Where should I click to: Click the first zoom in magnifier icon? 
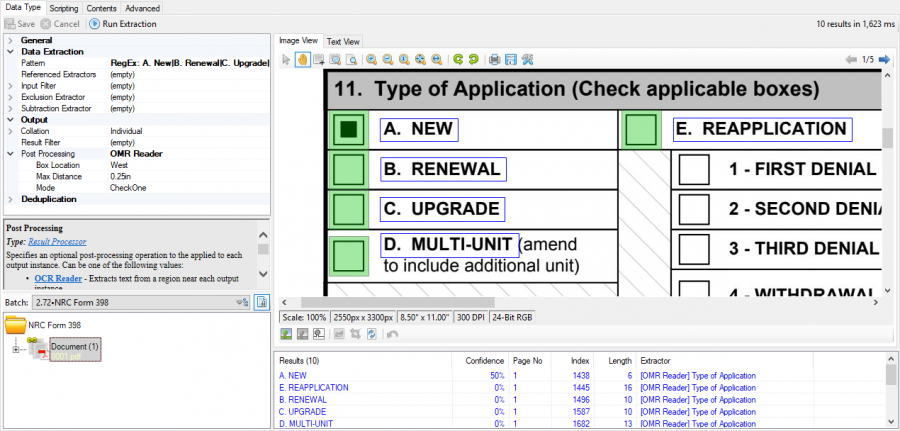371,60
